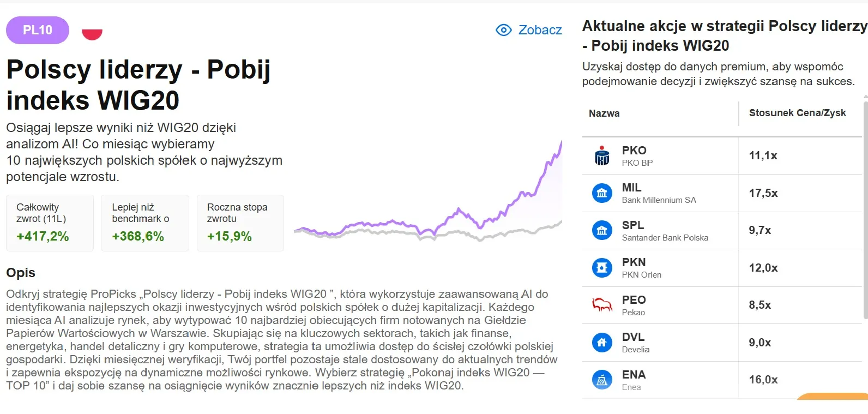
Task: Select the Bank Millennium SA logo icon
Action: click(x=602, y=193)
